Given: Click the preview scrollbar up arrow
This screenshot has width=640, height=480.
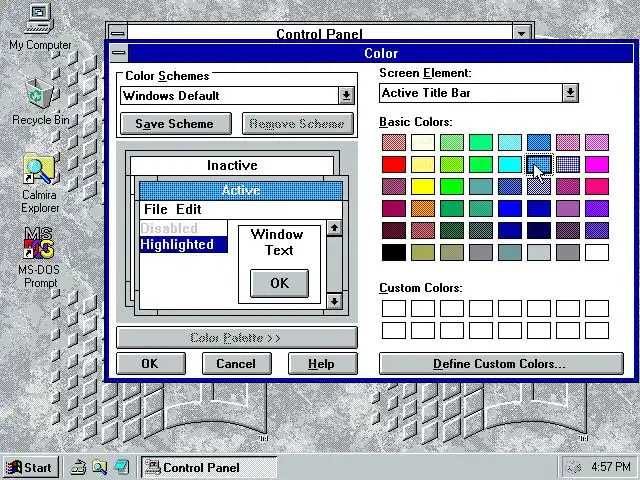Looking at the screenshot, I should coord(334,228).
